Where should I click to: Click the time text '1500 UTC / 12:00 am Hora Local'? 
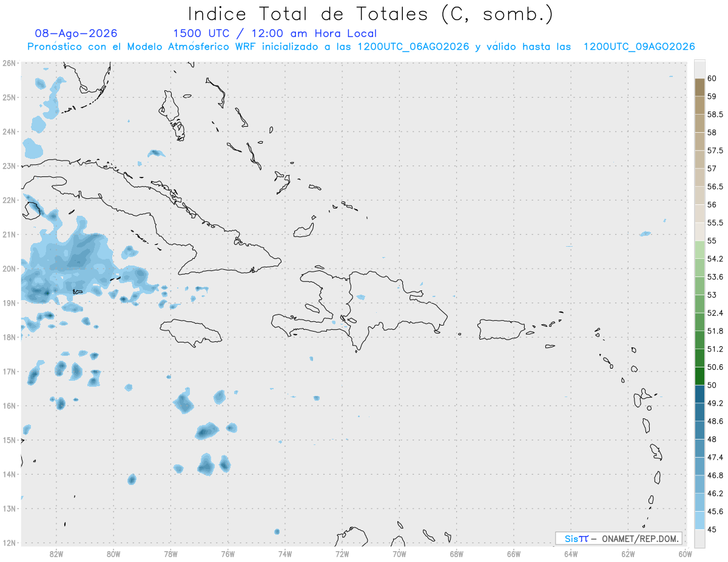(275, 34)
